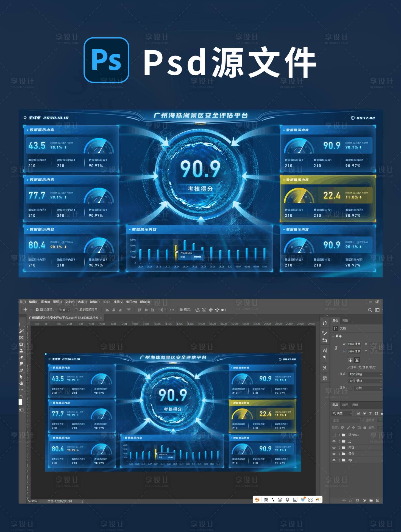Expand the 内容 layer group
This screenshot has width=401, height=532.
coord(339,447)
